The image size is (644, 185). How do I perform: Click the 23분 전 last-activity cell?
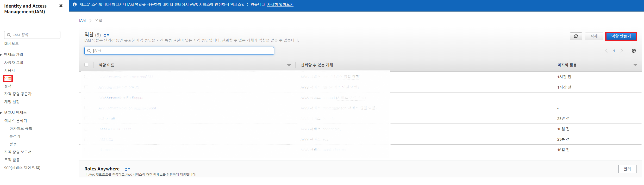point(563,139)
